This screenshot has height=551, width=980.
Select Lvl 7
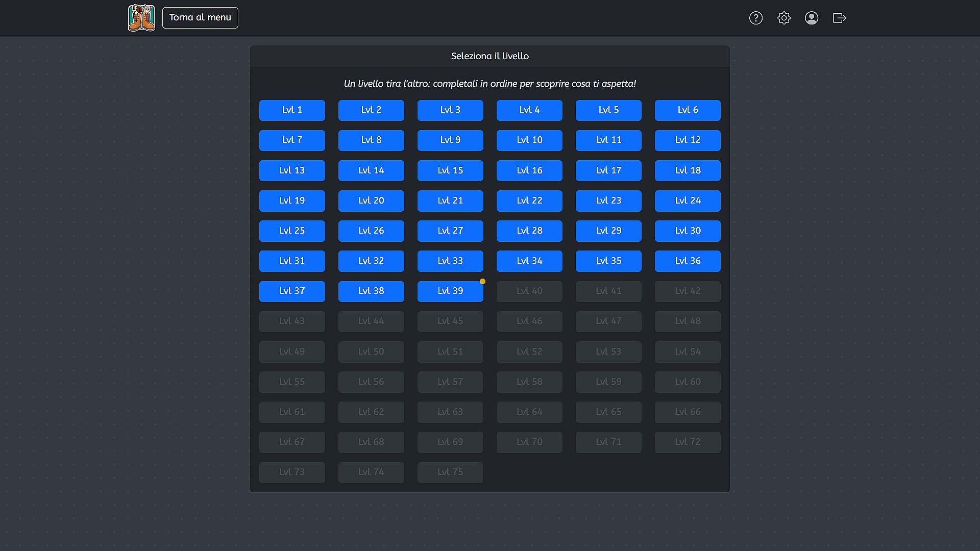(292, 140)
